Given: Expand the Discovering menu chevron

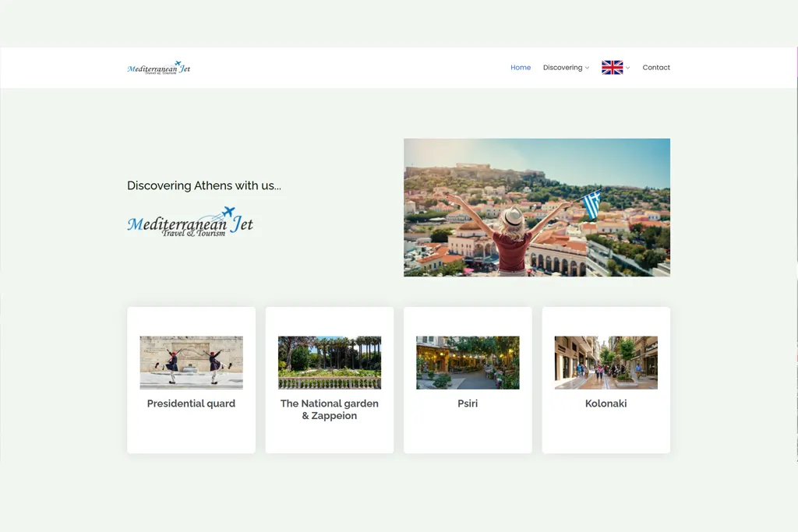Looking at the screenshot, I should (x=587, y=69).
